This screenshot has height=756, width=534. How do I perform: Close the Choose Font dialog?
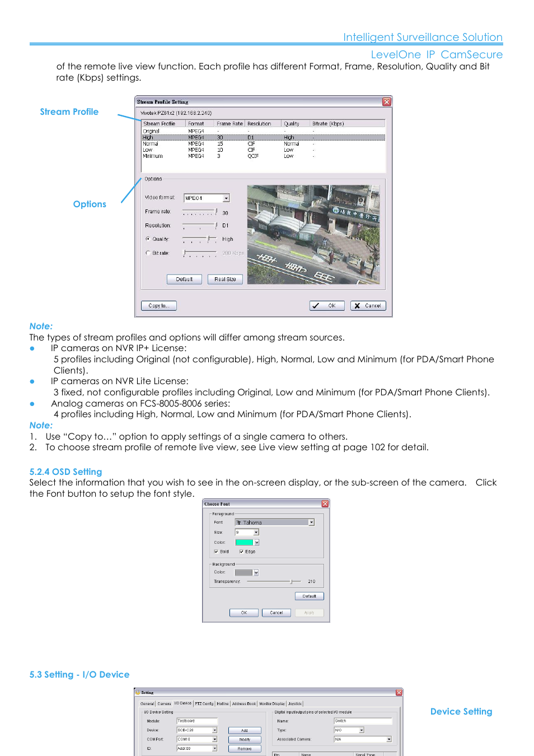coord(325,504)
